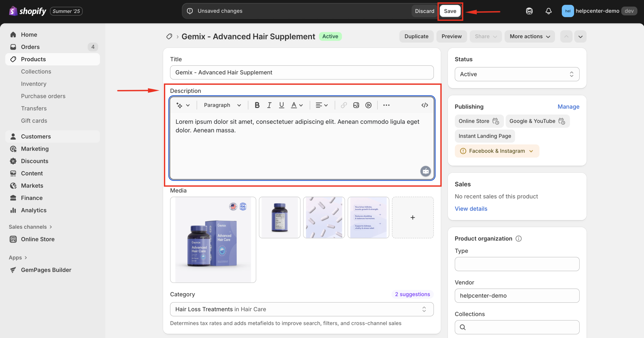Open the notifications bell
The width and height of the screenshot is (644, 338).
[548, 11]
